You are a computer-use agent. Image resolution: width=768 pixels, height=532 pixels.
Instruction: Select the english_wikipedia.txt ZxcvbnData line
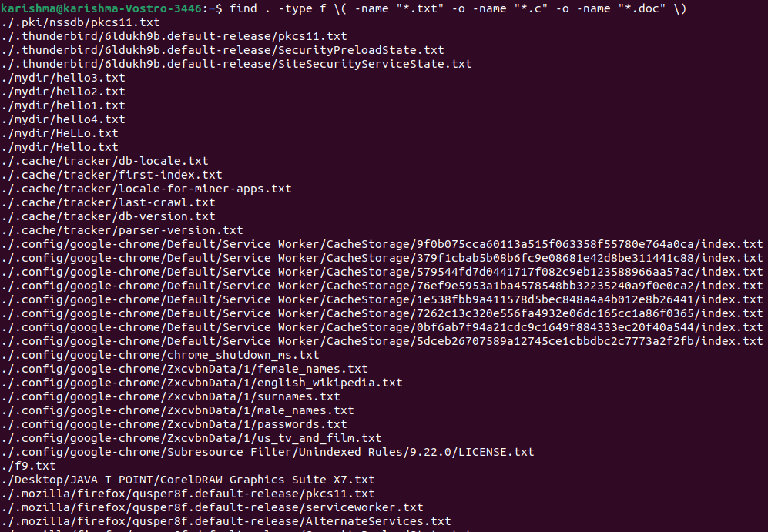click(202, 383)
